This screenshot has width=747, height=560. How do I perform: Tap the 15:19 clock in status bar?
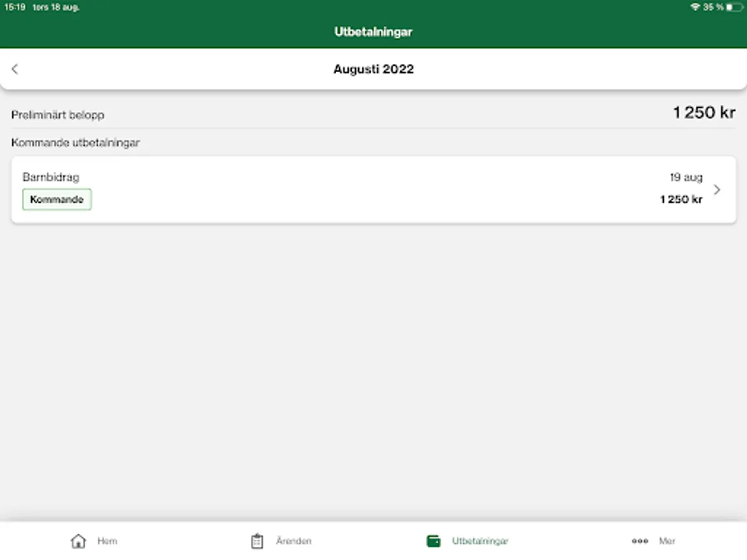[15, 7]
